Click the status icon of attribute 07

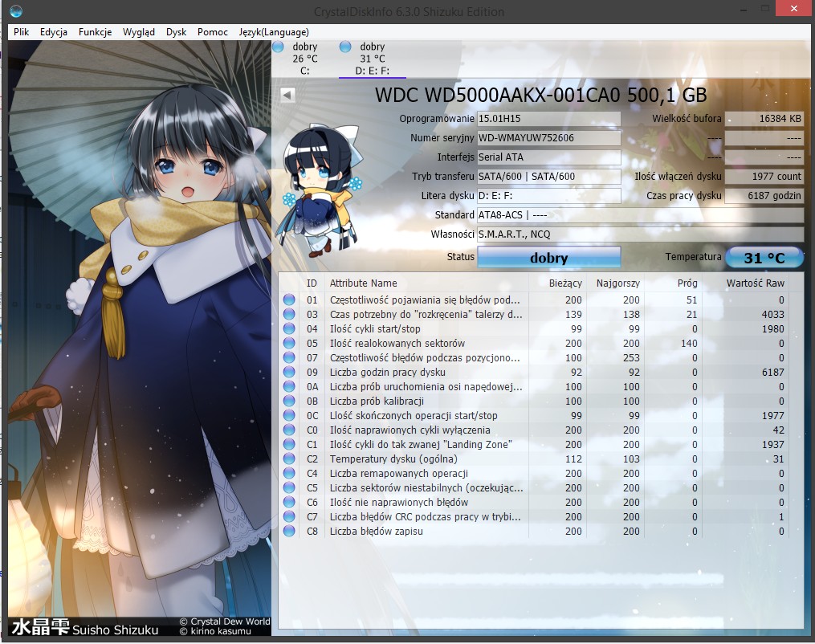(289, 357)
